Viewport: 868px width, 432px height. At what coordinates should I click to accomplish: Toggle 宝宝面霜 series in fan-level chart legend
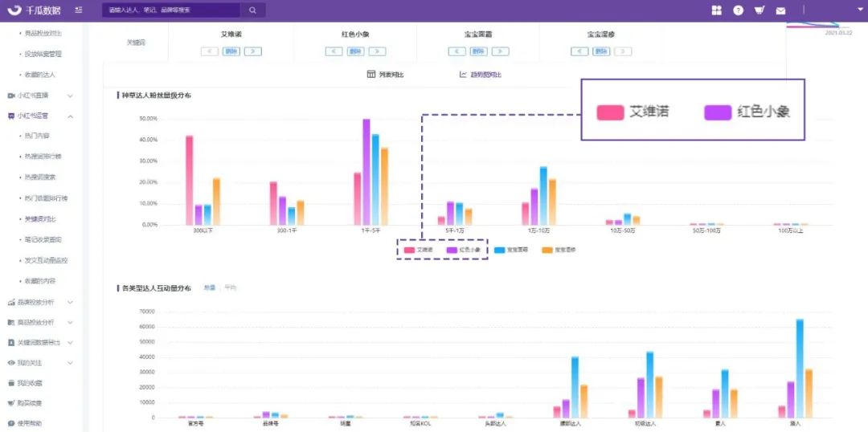[x=511, y=250]
